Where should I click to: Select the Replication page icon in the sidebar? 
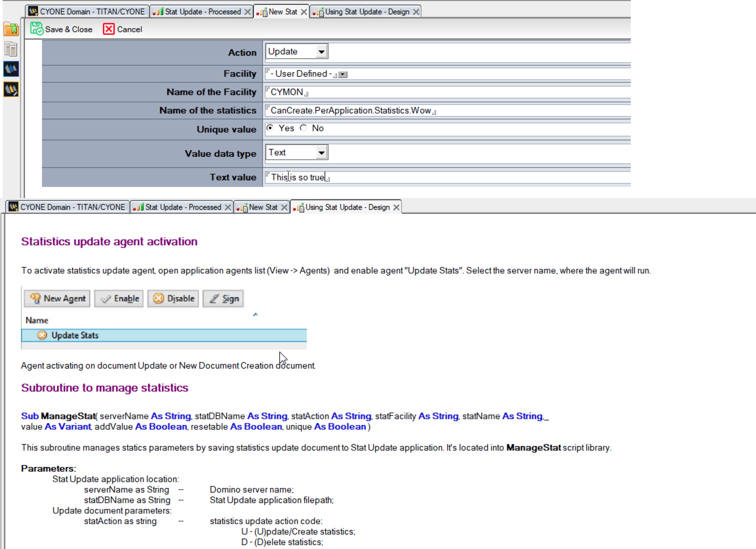coord(10,49)
